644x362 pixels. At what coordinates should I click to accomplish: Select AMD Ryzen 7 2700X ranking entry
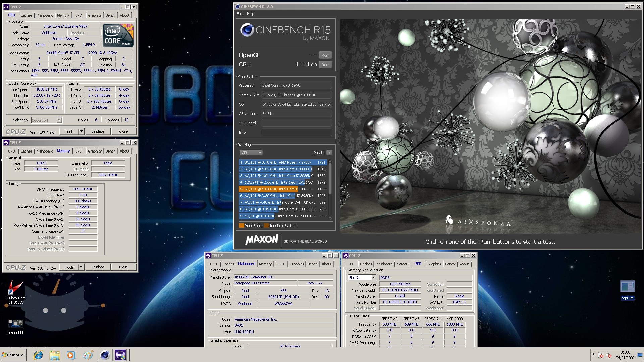(283, 162)
